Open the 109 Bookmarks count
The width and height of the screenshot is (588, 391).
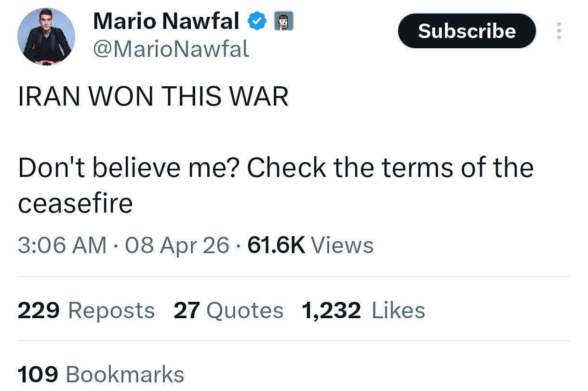(x=101, y=375)
